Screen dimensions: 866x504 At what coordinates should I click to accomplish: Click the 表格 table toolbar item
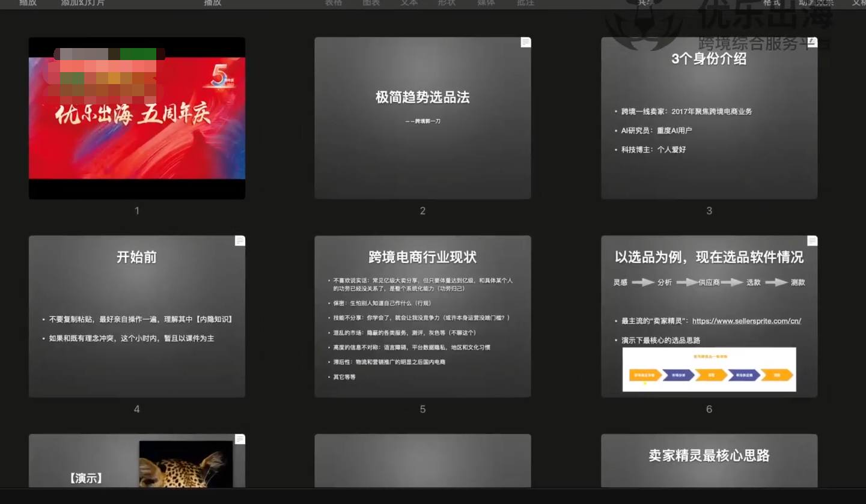[334, 3]
